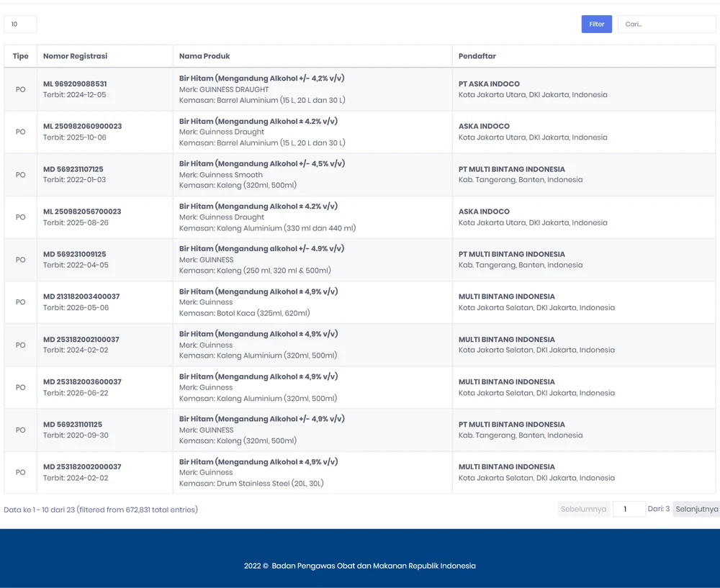Image resolution: width=720 pixels, height=588 pixels.
Task: Click Merk: Guinness Smooth text
Action: (221, 175)
